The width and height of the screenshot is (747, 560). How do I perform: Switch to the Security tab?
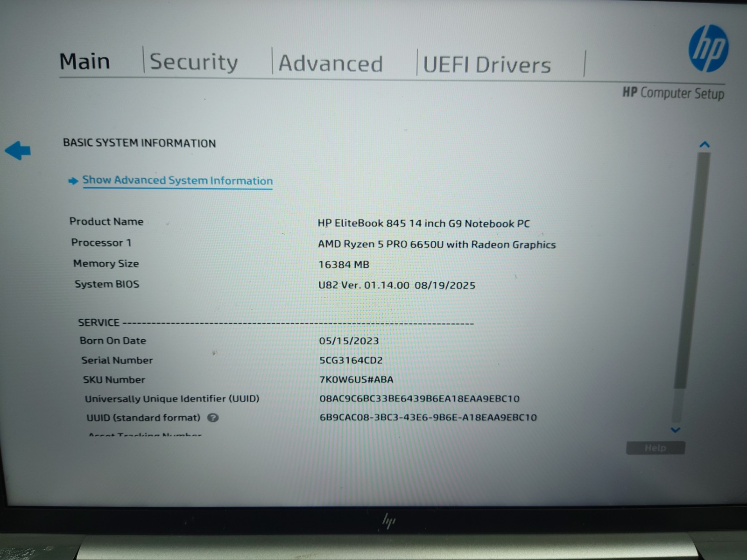coord(194,63)
